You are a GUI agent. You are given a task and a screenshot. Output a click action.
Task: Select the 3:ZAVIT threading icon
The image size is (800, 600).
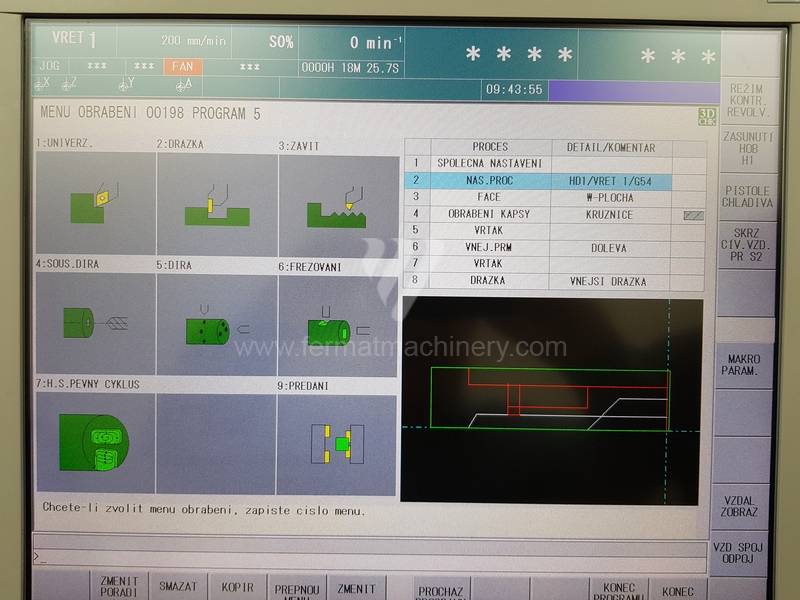(338, 204)
